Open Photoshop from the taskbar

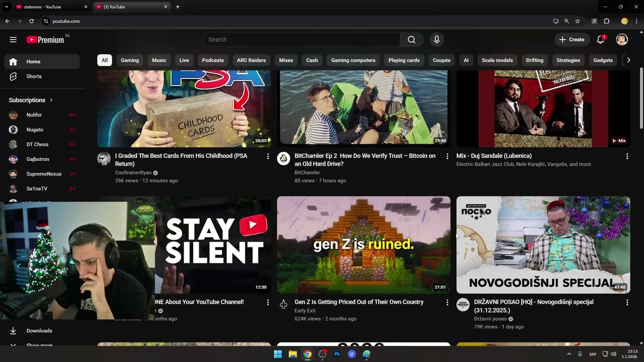tap(337, 354)
